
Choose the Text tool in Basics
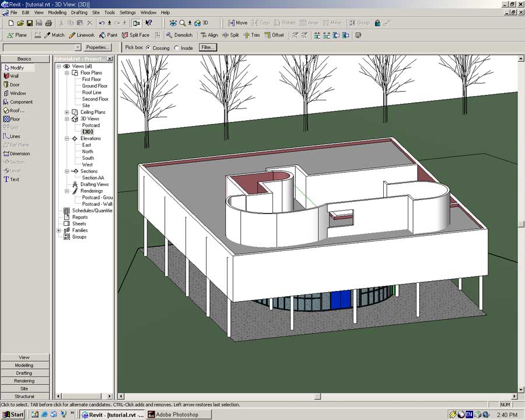[12, 180]
